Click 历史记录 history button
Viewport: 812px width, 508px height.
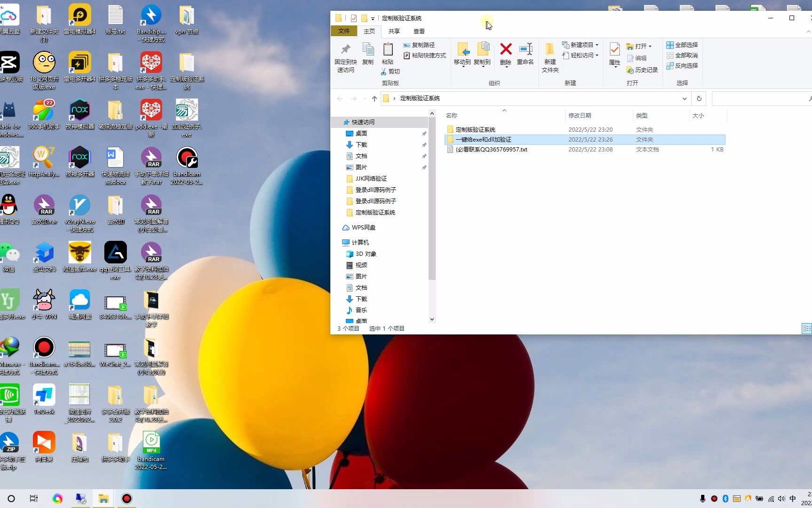[x=642, y=70]
